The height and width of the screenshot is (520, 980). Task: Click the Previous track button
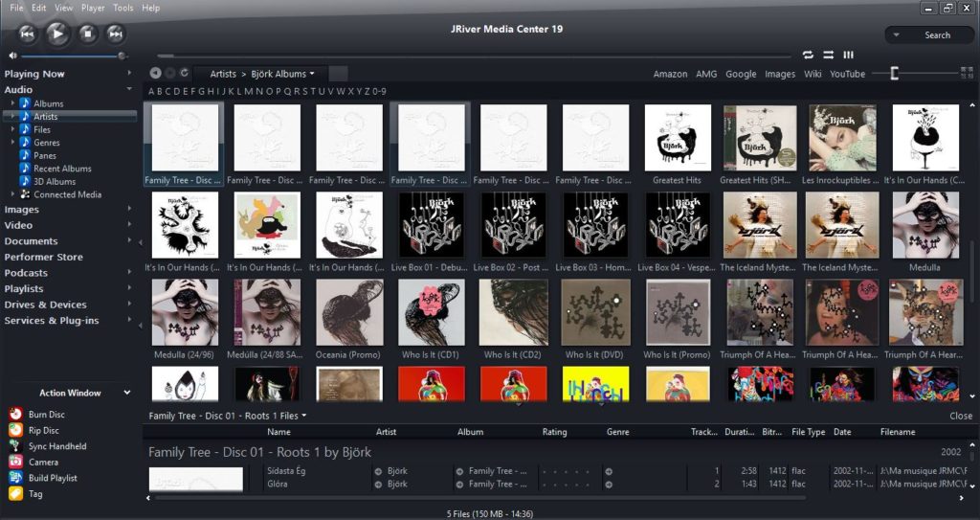coord(27,34)
